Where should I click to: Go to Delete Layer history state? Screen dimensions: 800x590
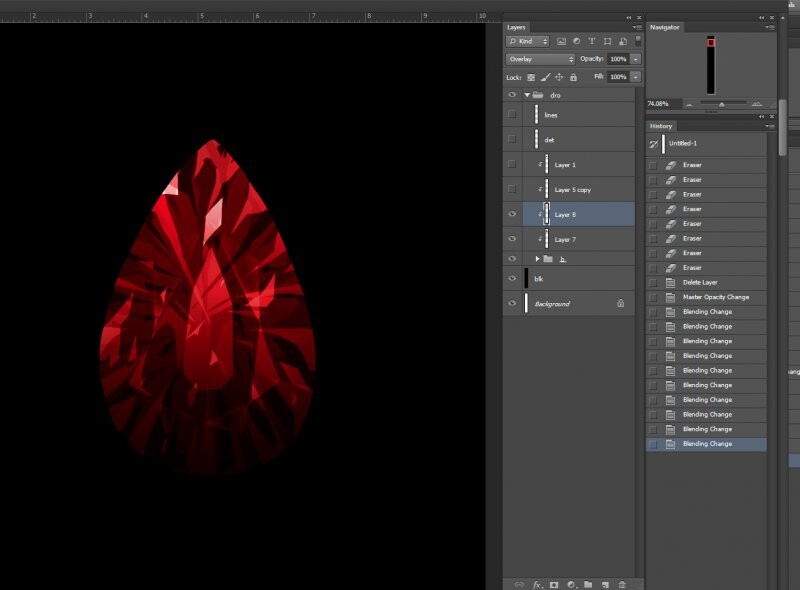(701, 283)
